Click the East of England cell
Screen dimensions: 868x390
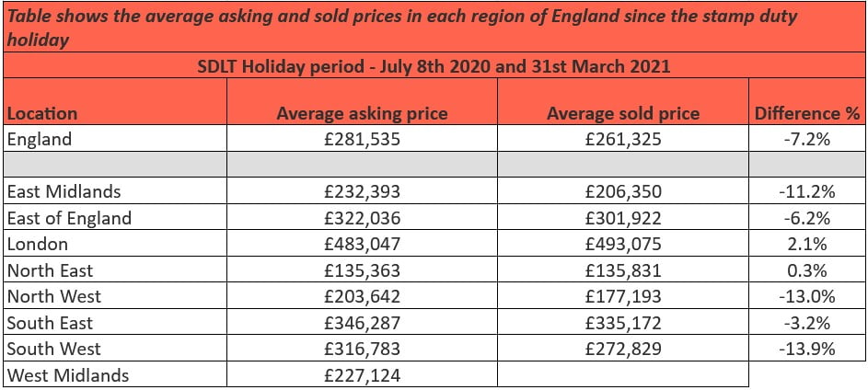[69, 218]
